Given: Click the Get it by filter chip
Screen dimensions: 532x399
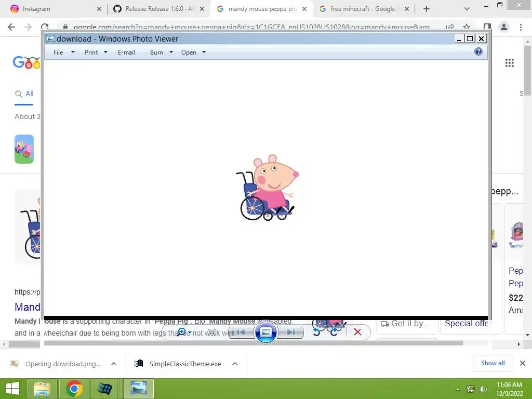Looking at the screenshot, I should pos(406,324).
